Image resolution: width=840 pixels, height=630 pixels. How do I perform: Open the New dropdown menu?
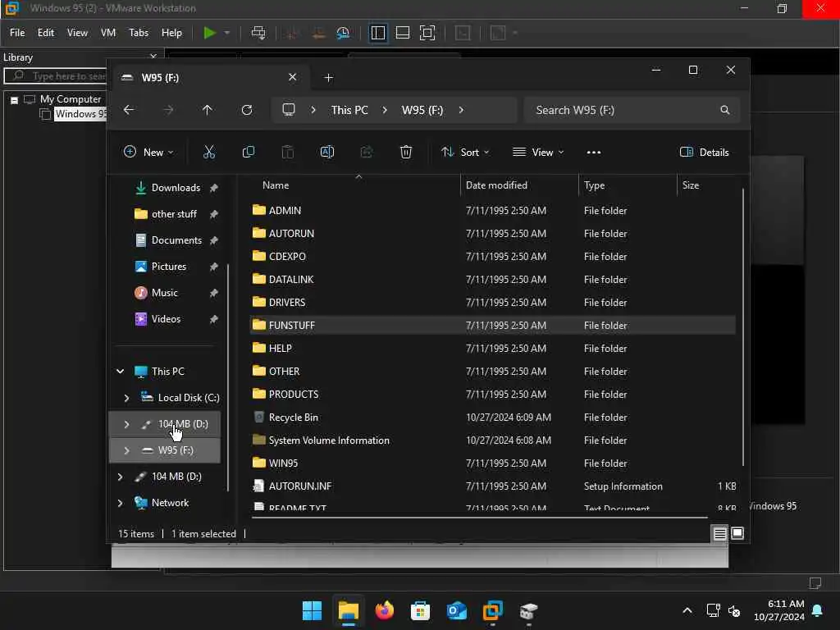click(x=148, y=152)
